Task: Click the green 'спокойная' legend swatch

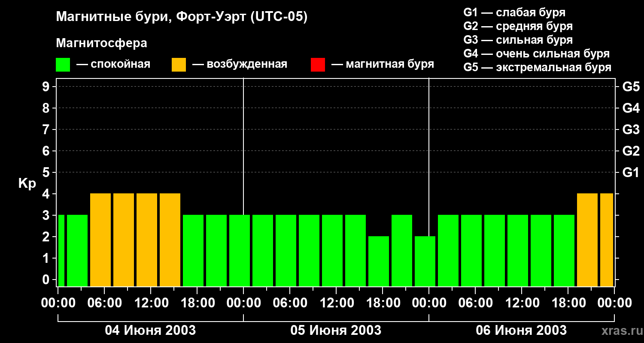Action: (x=63, y=65)
